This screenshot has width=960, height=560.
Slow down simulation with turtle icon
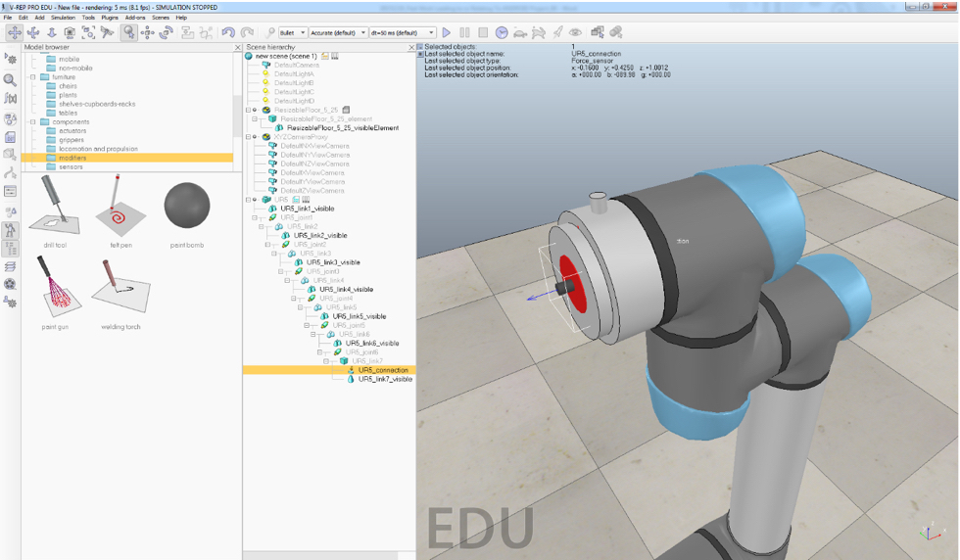[520, 32]
